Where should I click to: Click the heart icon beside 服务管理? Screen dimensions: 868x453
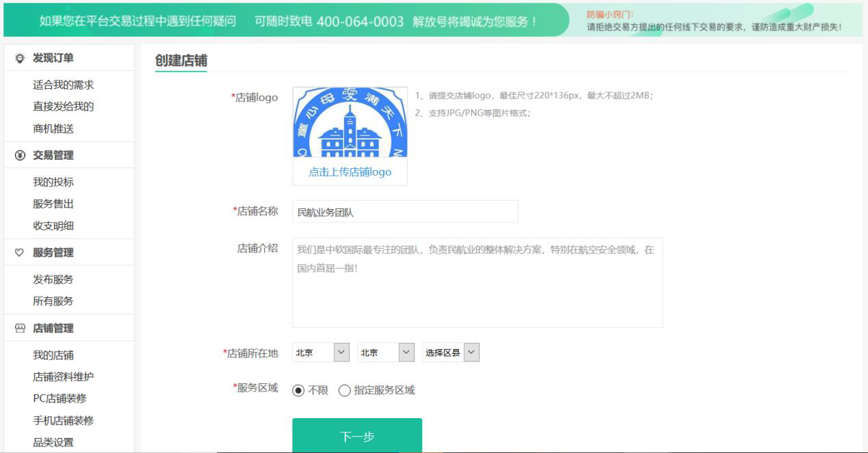tap(19, 253)
